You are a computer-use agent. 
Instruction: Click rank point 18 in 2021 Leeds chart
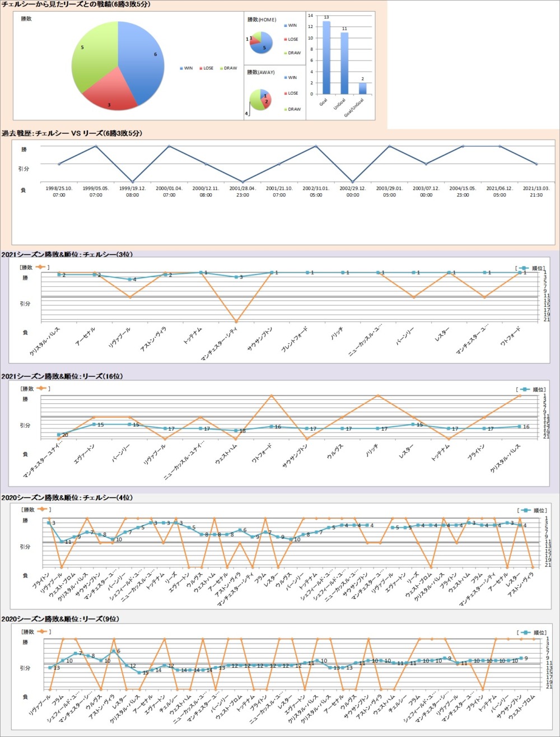[236, 431]
